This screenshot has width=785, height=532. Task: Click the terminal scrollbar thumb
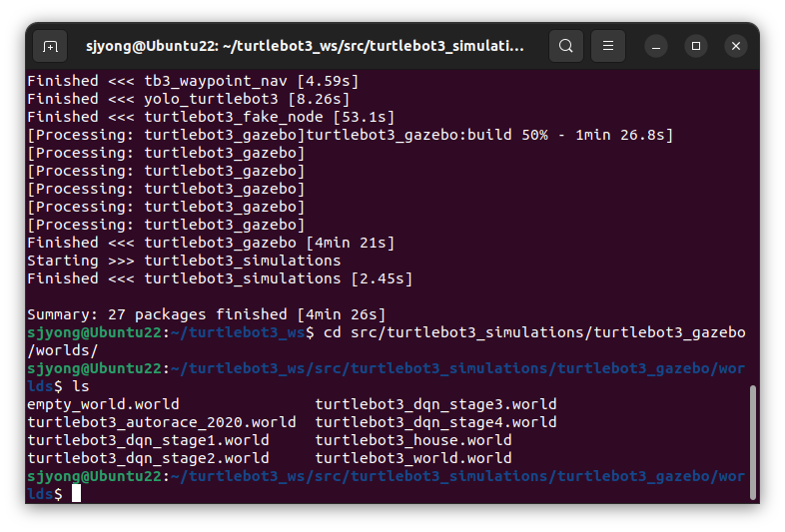752,442
